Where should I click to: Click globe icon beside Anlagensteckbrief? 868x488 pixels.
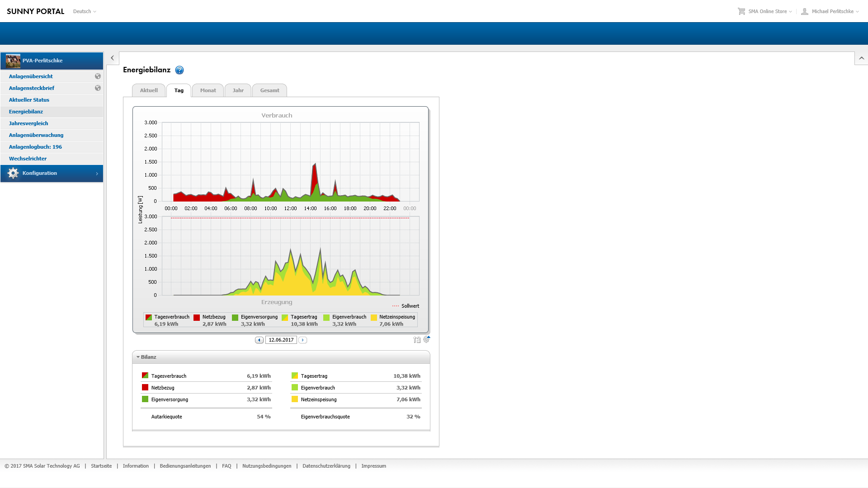[98, 88]
